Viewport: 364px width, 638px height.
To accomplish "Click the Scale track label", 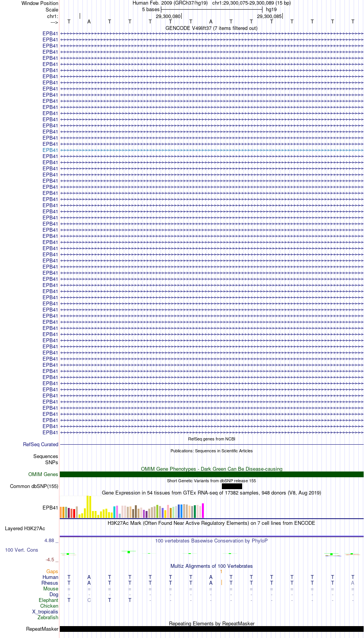I will pos(52,10).
